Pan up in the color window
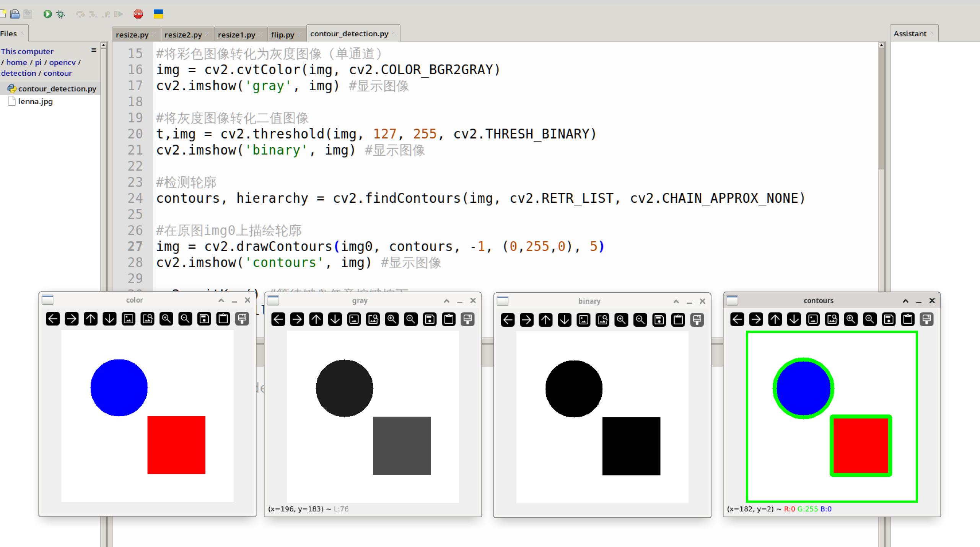This screenshot has height=547, width=980. pos(91,319)
